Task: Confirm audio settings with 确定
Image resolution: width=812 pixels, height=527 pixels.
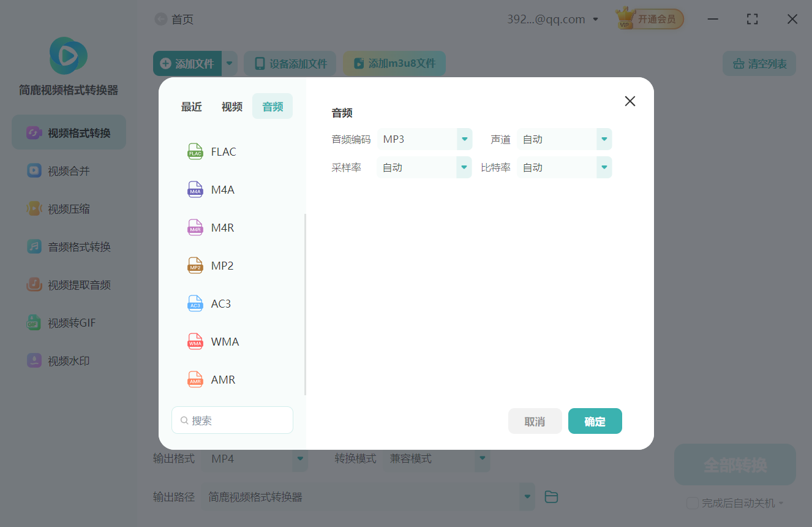Action: 595,421
